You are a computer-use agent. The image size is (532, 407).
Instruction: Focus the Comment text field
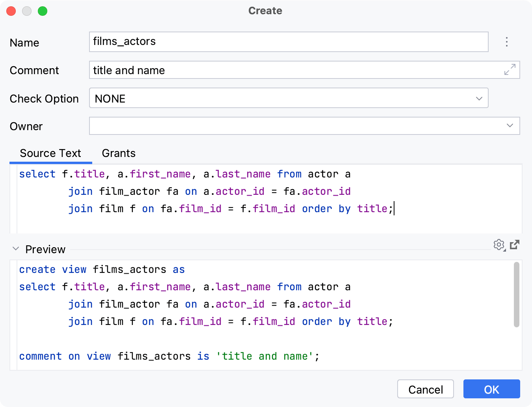click(x=296, y=70)
